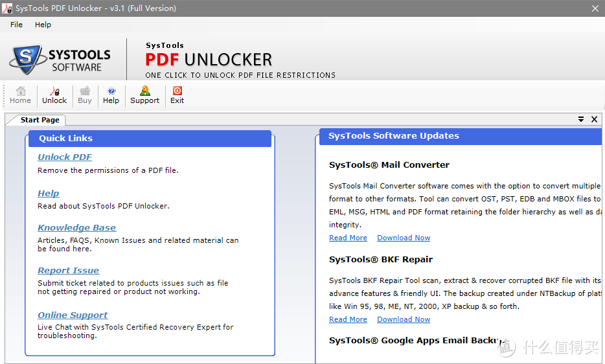Close the Start Page tab panel
605x364 pixels.
point(595,120)
